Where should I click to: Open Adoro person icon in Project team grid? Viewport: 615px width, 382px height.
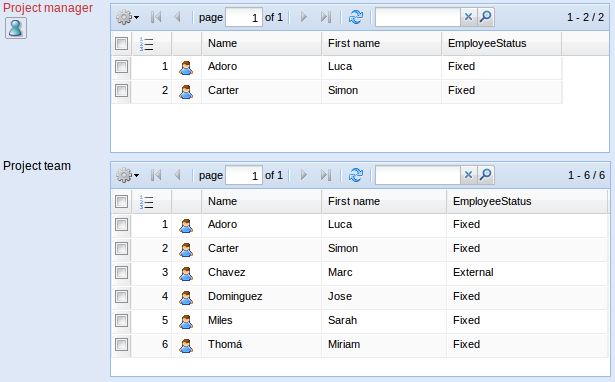[x=186, y=226]
